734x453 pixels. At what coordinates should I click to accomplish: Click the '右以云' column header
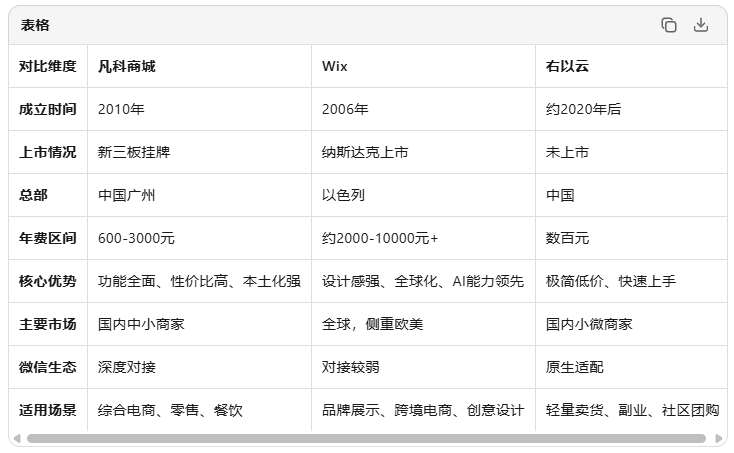click(631, 66)
